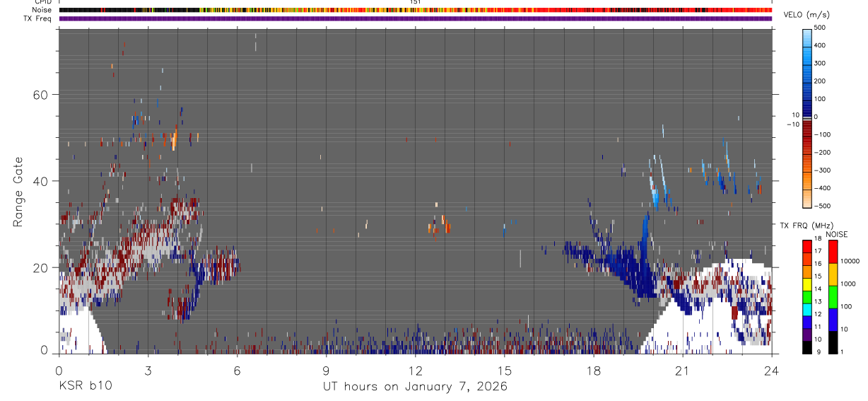This screenshot has width=868, height=401.
Task: Pick the green swatch in NOISE legend
Action: click(x=832, y=297)
